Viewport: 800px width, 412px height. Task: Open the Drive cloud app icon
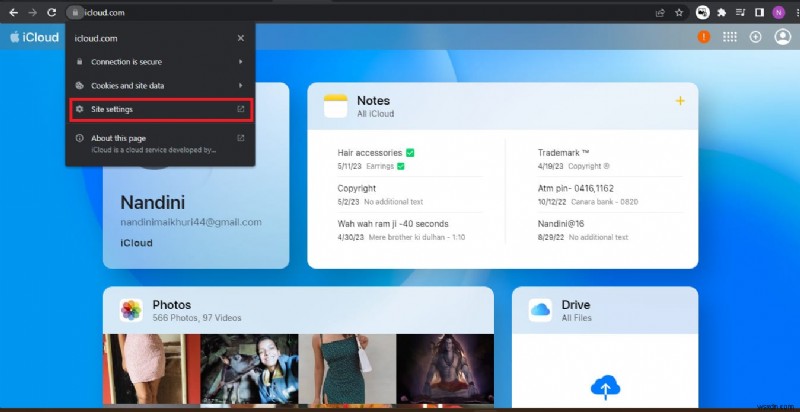pos(540,310)
